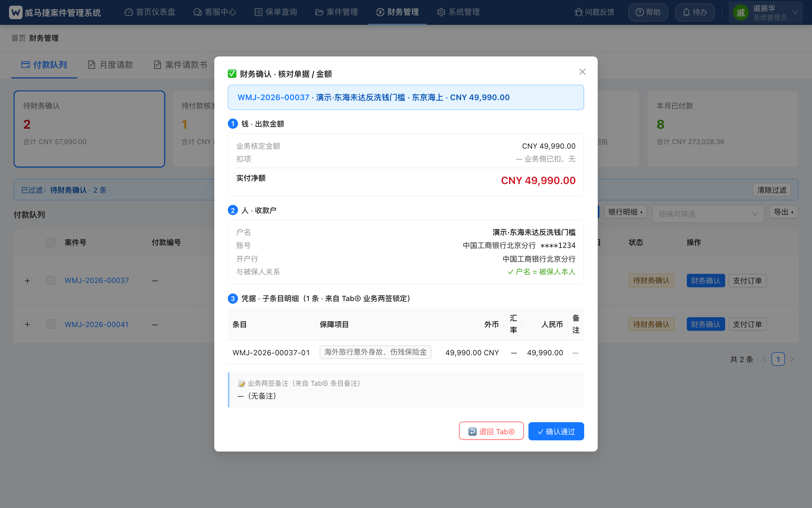This screenshot has width=812, height=508.
Task: Click the 问题反馈 bug icon
Action: click(x=579, y=12)
